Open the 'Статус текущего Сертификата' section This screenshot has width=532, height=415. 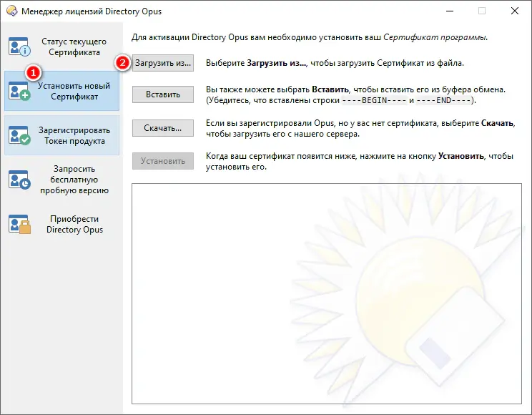(x=61, y=47)
